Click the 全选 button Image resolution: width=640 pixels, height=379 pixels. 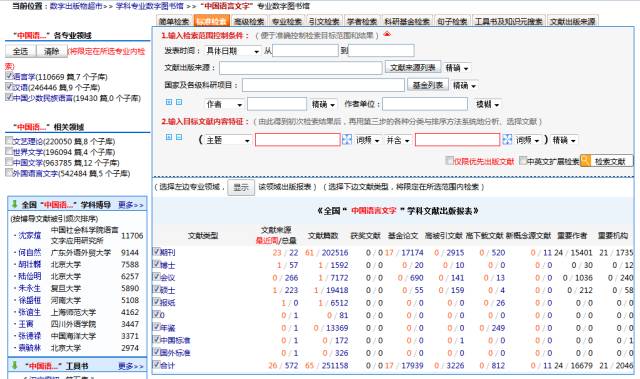tap(20, 51)
